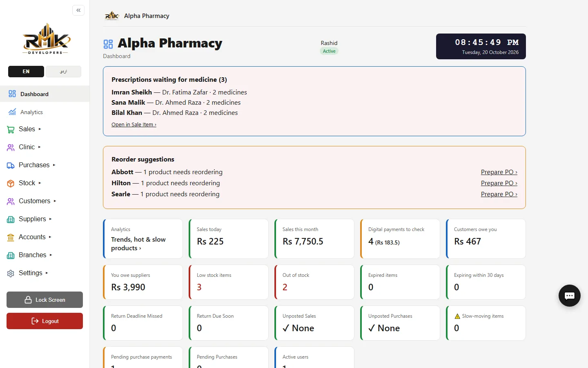Open the Slow-moving items card
This screenshot has height=368, width=588.
click(x=486, y=323)
